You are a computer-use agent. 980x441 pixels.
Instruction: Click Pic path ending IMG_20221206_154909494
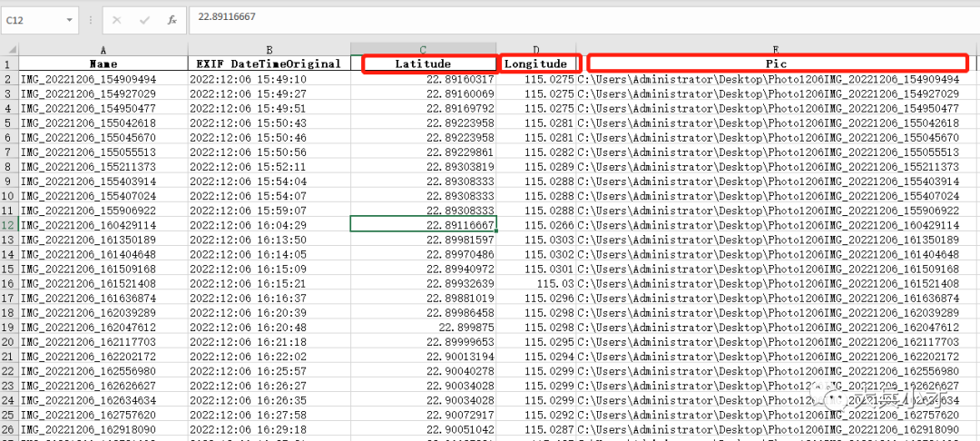[x=777, y=79]
